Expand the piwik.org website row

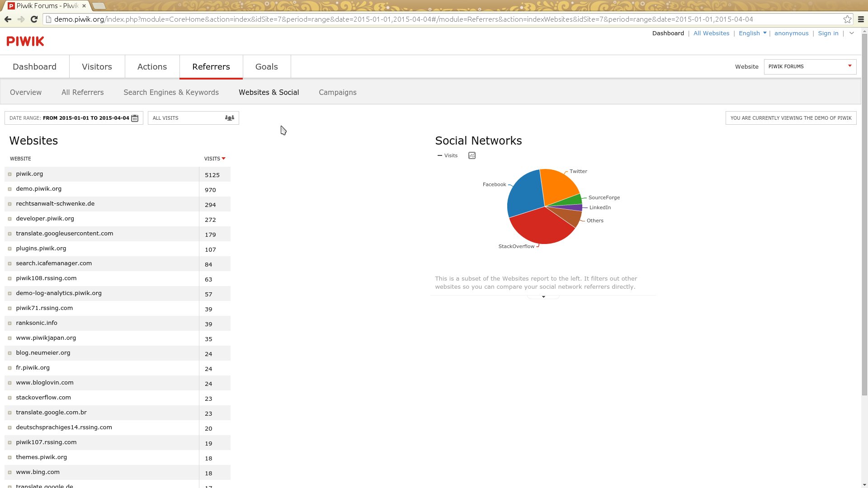[9, 174]
